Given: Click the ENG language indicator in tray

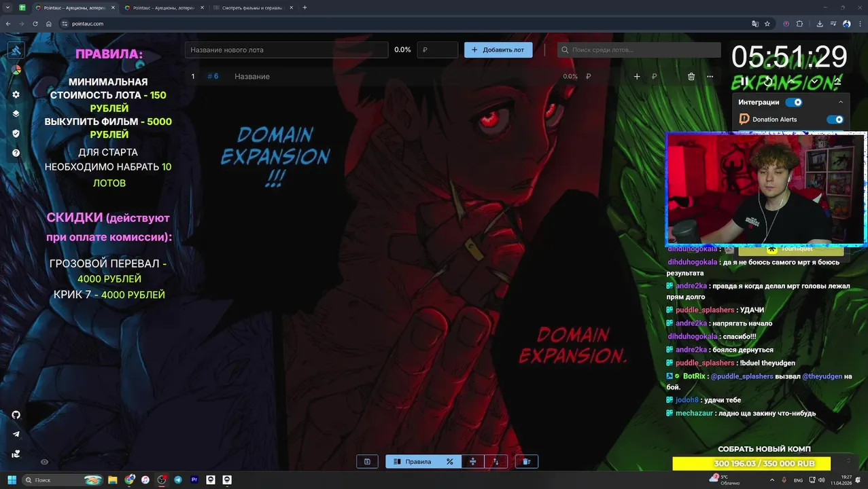Looking at the screenshot, I should click(x=798, y=480).
